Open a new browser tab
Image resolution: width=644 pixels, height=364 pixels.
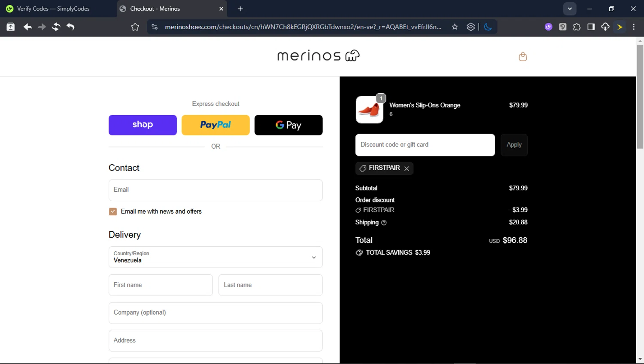[x=240, y=9]
